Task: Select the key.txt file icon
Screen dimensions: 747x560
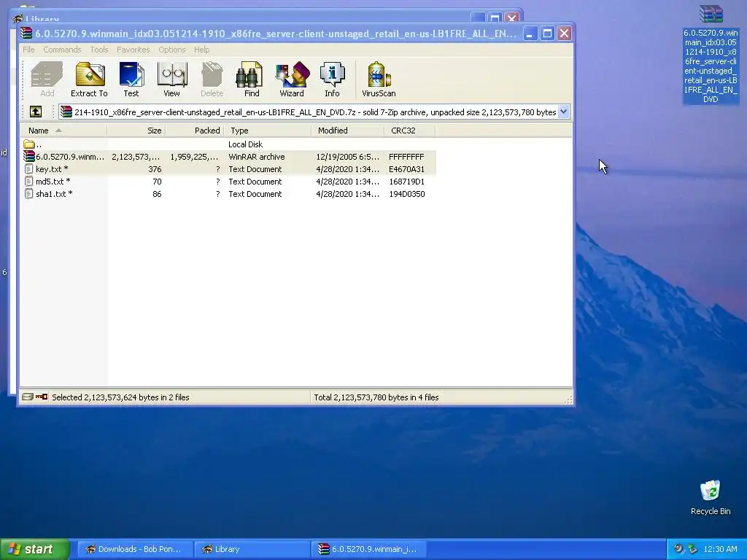Action: [28, 169]
